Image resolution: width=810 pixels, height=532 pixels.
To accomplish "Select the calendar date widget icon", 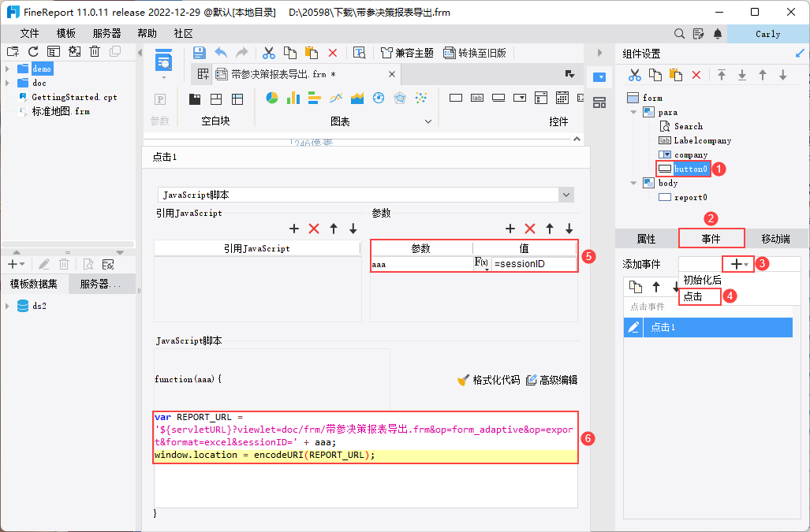I will click(562, 98).
